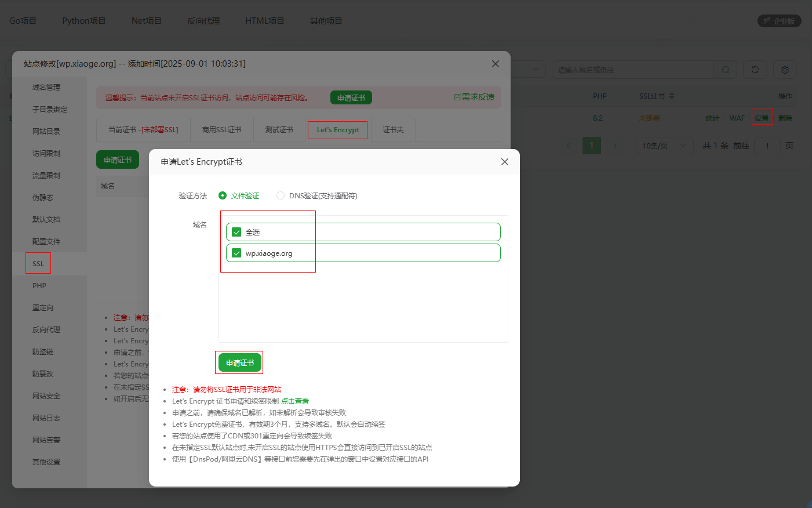This screenshot has width=812, height=508.
Task: Open the 点击查看 rate limit link
Action: [294, 401]
